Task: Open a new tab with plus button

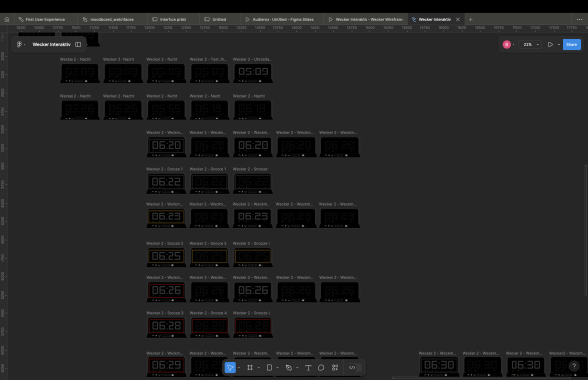Action: click(471, 20)
